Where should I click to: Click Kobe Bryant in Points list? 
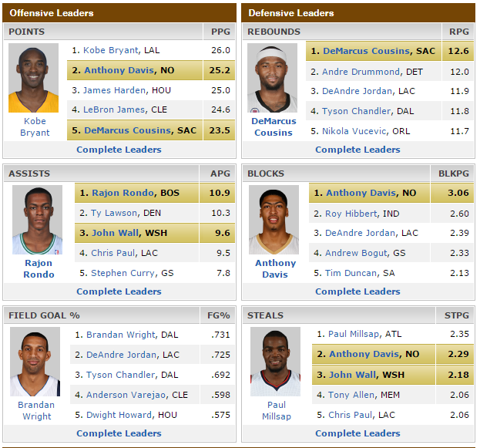pyautogui.click(x=111, y=50)
